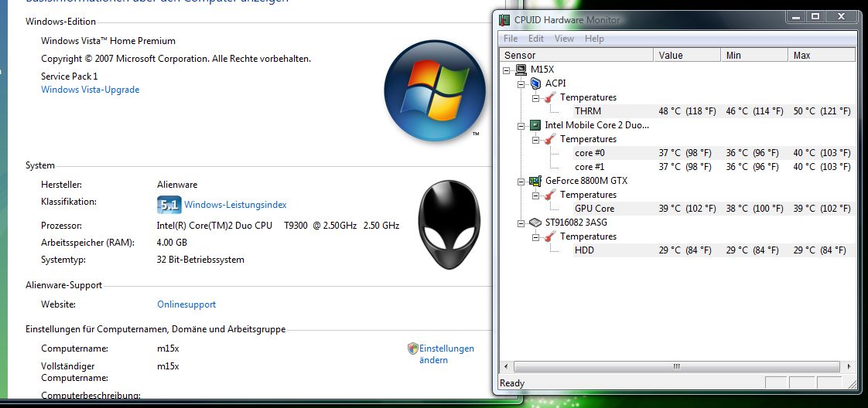Click the THRM value 48 °C (118 °F)
868x408 pixels.
(x=687, y=111)
